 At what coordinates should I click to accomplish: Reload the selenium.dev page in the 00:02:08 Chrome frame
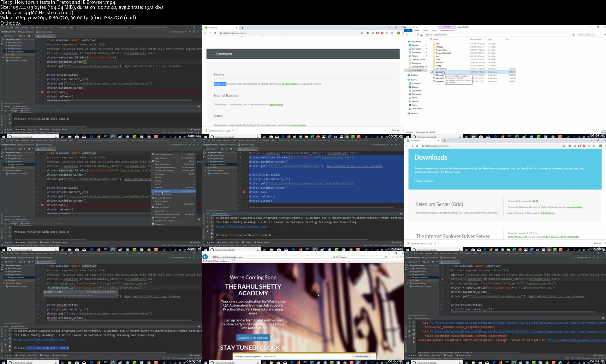[x=215, y=33]
